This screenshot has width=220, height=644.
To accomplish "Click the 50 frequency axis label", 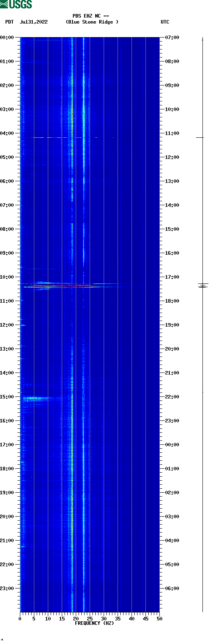I will pos(159,619).
